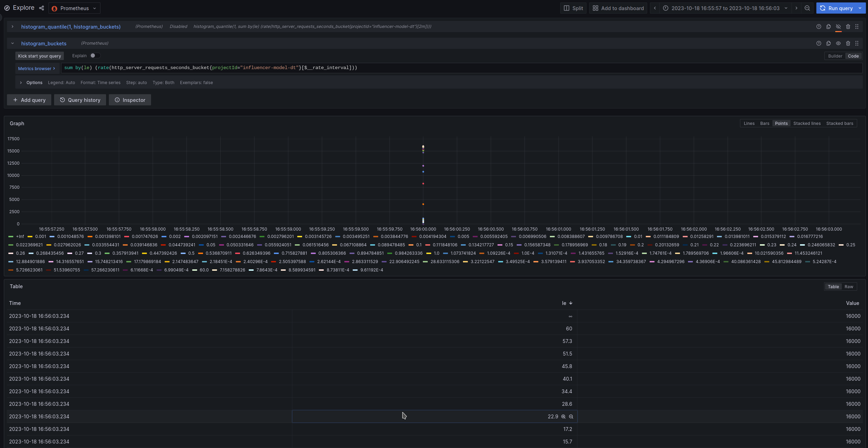
Task: Select the Raw table view
Action: (849, 286)
